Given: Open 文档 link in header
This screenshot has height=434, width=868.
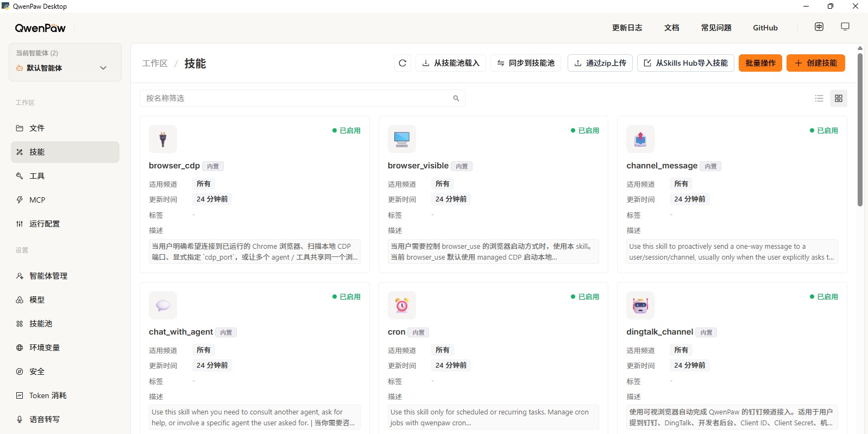Looking at the screenshot, I should tap(672, 28).
